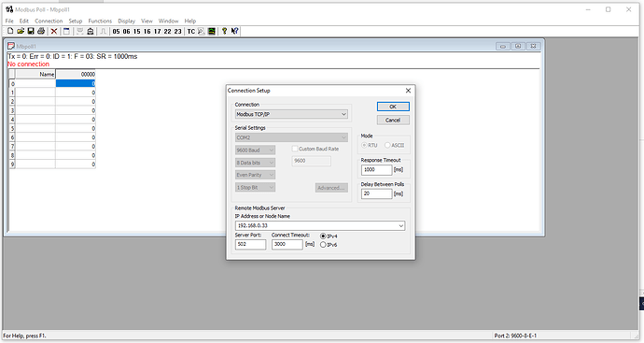Open the Functions menu
This screenshot has width=644, height=343.
tap(100, 21)
